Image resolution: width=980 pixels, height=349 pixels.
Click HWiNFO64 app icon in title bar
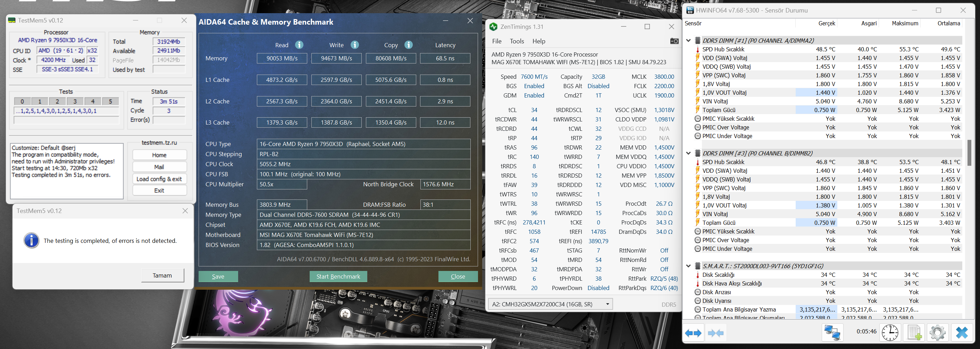(690, 10)
